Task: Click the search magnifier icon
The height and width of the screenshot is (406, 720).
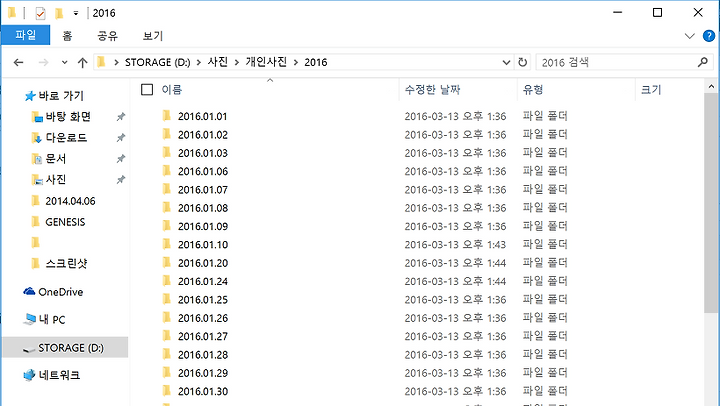Action: point(703,62)
